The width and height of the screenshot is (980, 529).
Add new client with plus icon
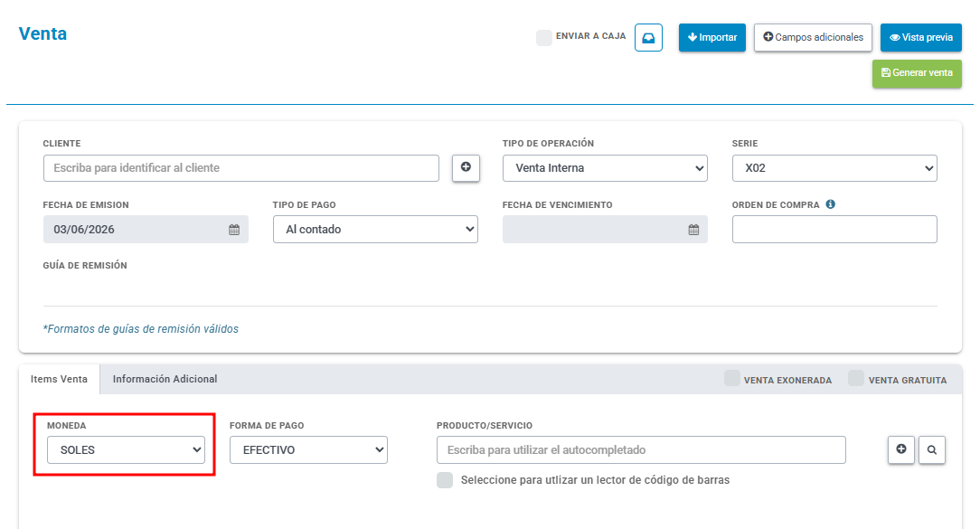click(466, 167)
